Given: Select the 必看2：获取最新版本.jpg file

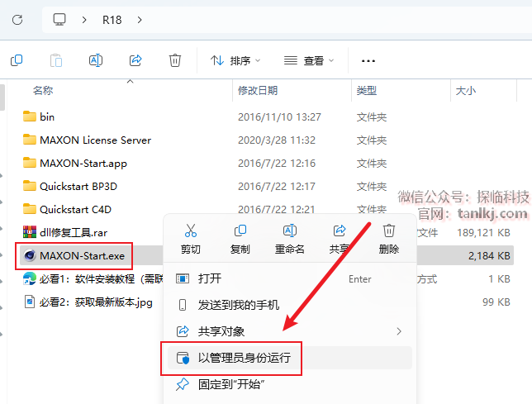Looking at the screenshot, I should click(96, 302).
